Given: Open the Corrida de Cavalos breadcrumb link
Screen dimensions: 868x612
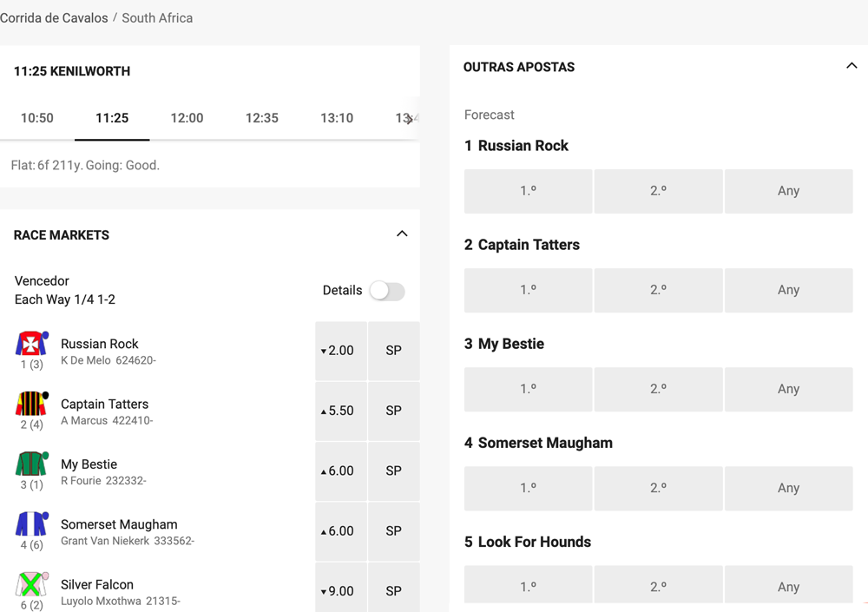Looking at the screenshot, I should tap(54, 18).
